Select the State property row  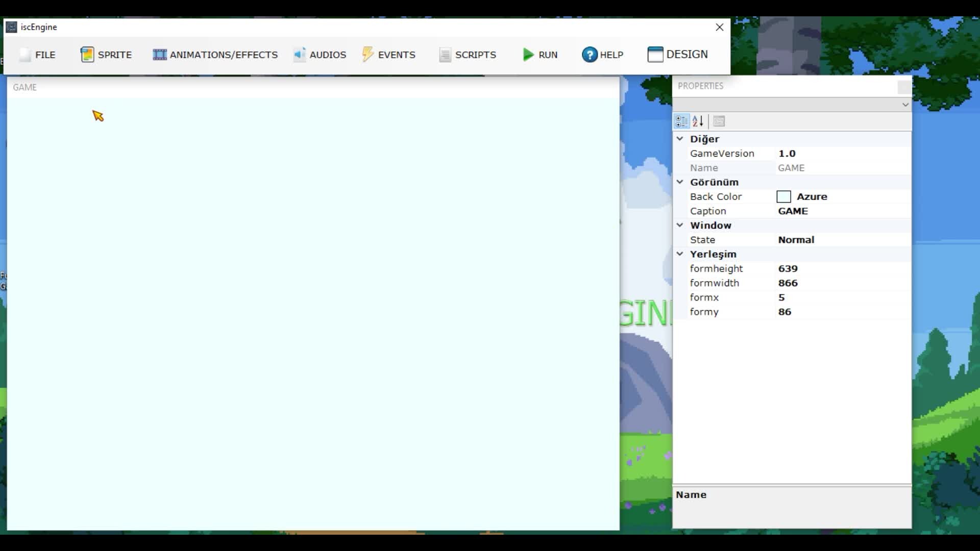click(x=702, y=240)
